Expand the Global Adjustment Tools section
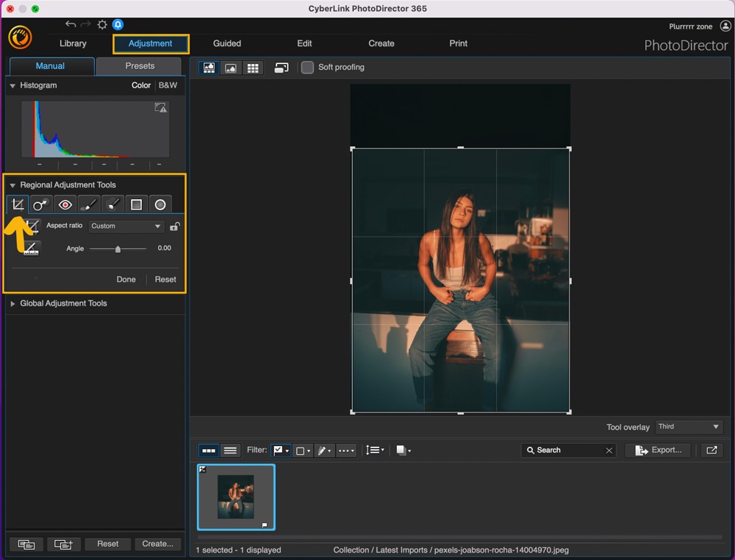 point(12,304)
